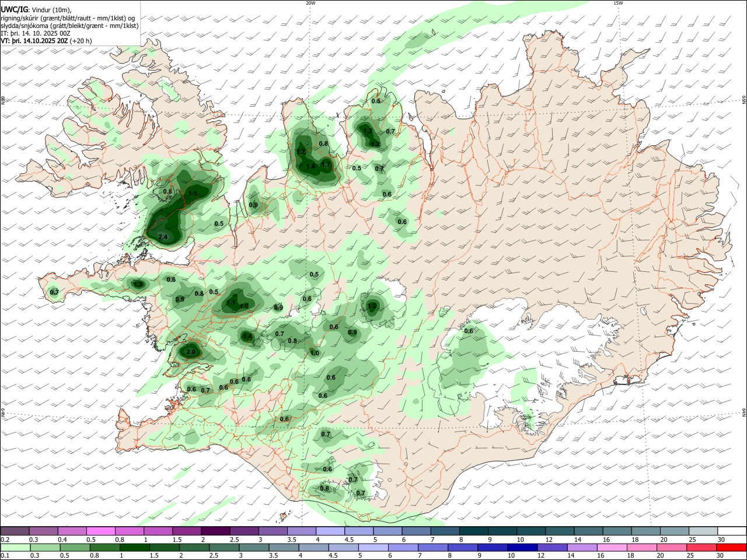The width and height of the screenshot is (747, 560).
Task: Click the '2.4' precipitation value on the map
Action: [x=163, y=237]
